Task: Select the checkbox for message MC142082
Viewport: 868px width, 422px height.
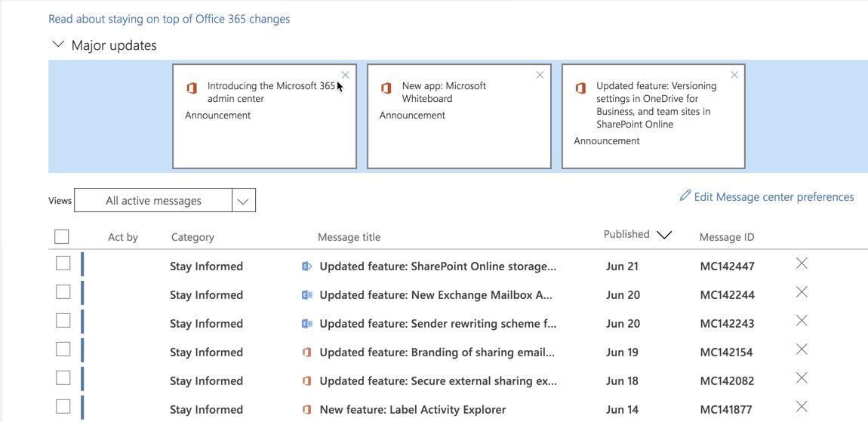Action: [x=63, y=377]
